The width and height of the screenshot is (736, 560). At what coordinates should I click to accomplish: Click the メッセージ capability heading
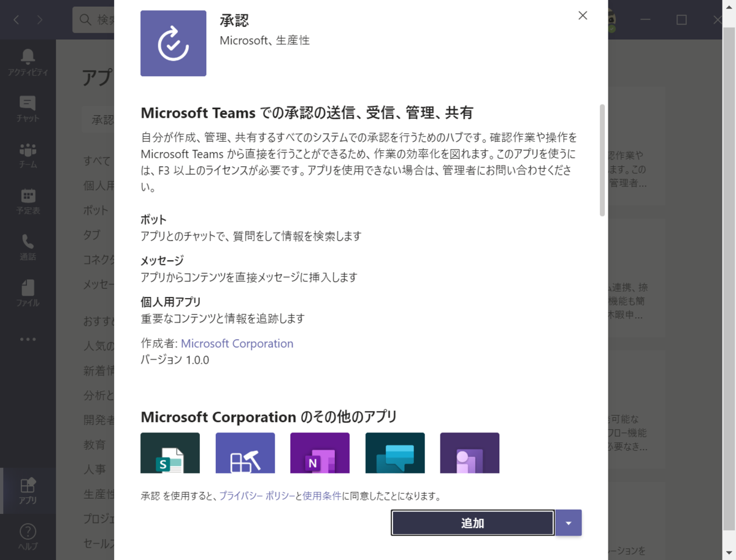(162, 261)
